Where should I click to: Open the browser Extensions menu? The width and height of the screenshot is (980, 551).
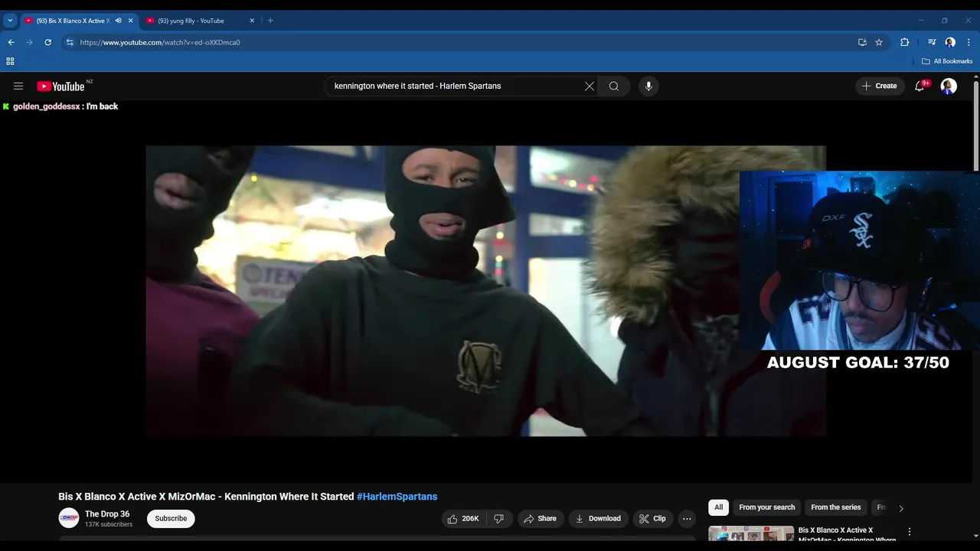904,42
